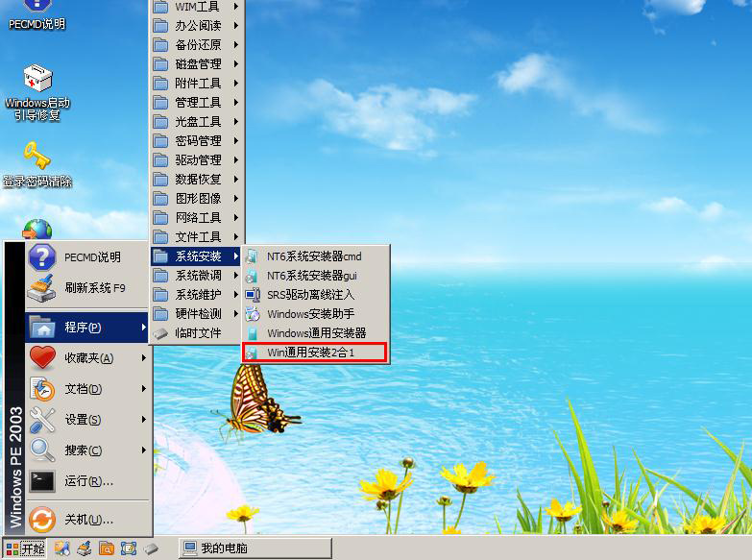Click the globe desktop icon
Image resolution: width=752 pixels, height=560 pixels.
pos(36,230)
